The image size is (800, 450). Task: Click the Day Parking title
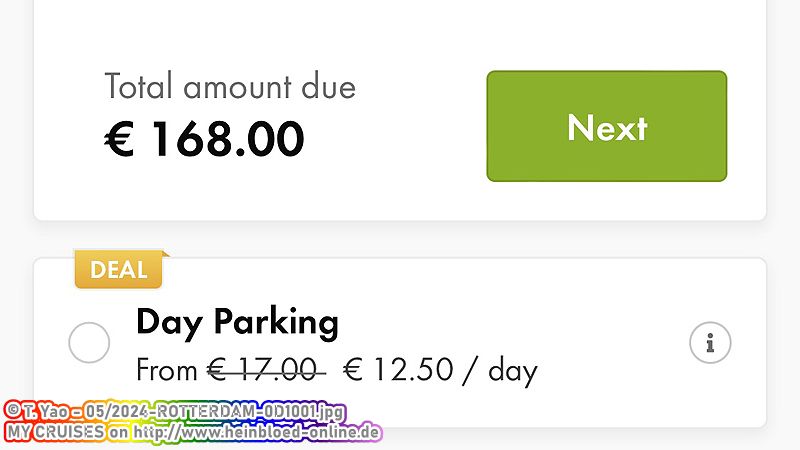click(x=237, y=322)
